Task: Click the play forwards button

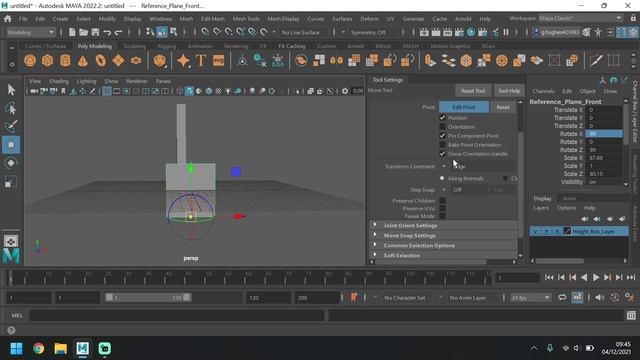Action: tap(596, 278)
